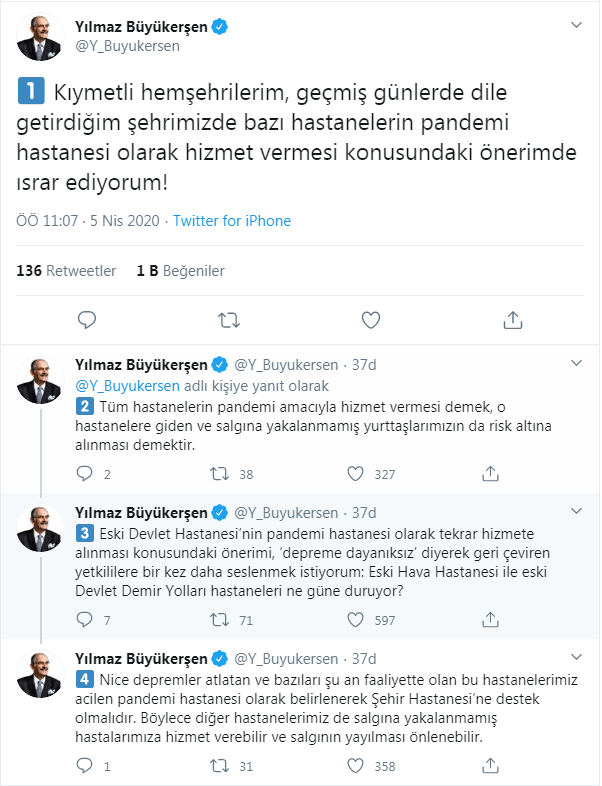Like tweet 2 with 327 likes

355,474
